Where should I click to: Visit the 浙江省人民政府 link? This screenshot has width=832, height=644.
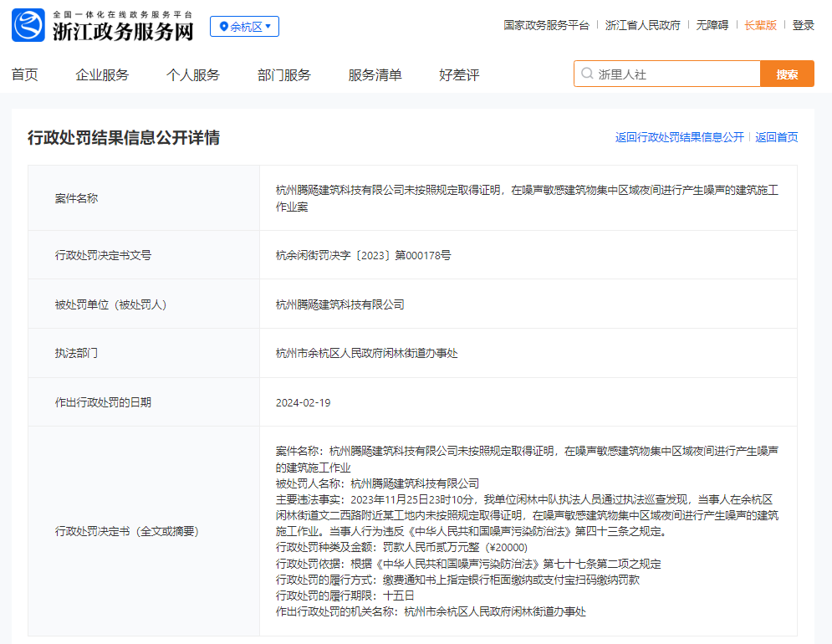pyautogui.click(x=642, y=25)
